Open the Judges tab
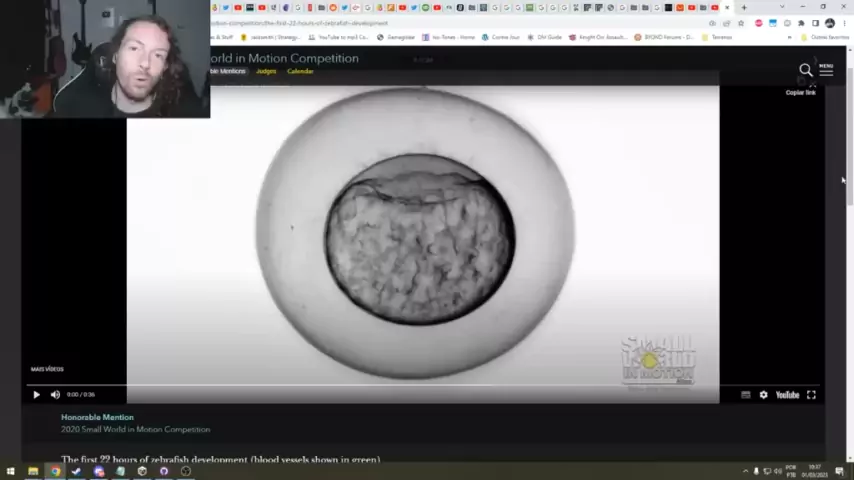Image resolution: width=854 pixels, height=480 pixels. [x=266, y=72]
